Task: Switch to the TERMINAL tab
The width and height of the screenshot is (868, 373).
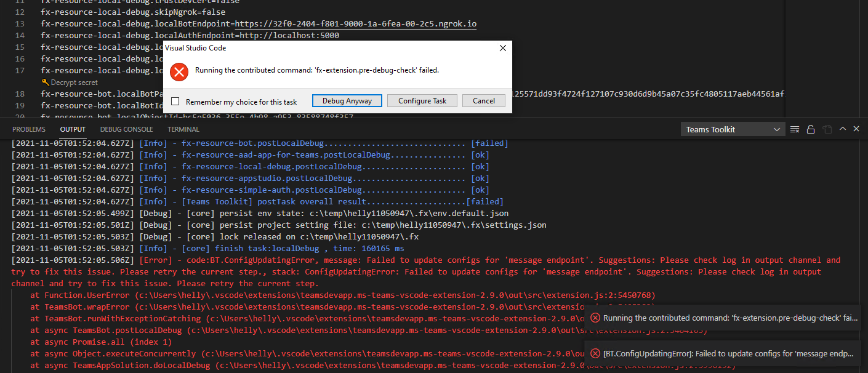Action: click(x=183, y=129)
